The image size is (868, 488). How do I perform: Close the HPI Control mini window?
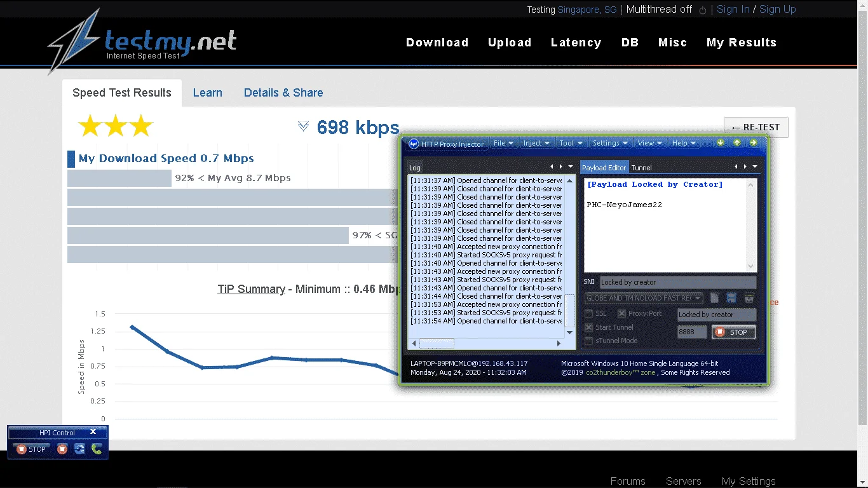93,432
